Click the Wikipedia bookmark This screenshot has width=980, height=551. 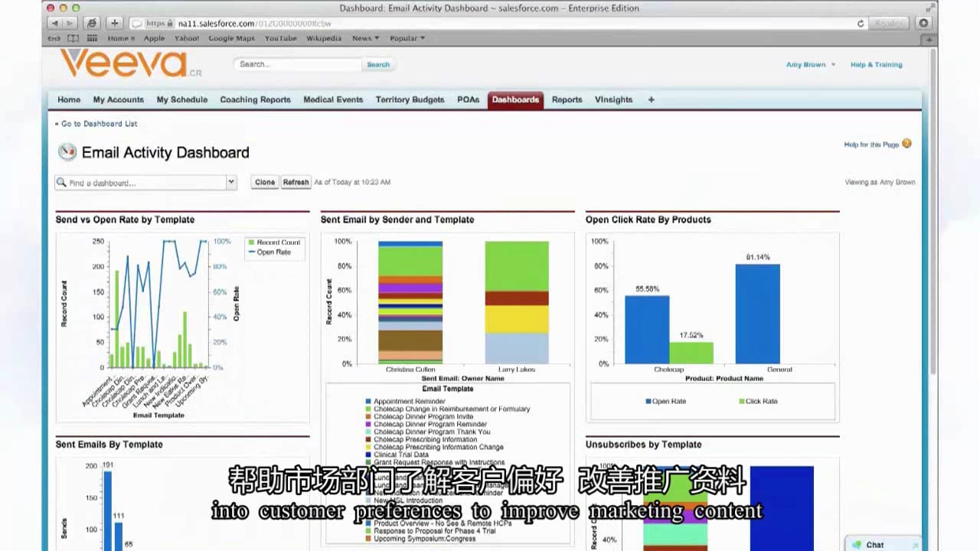tap(324, 38)
